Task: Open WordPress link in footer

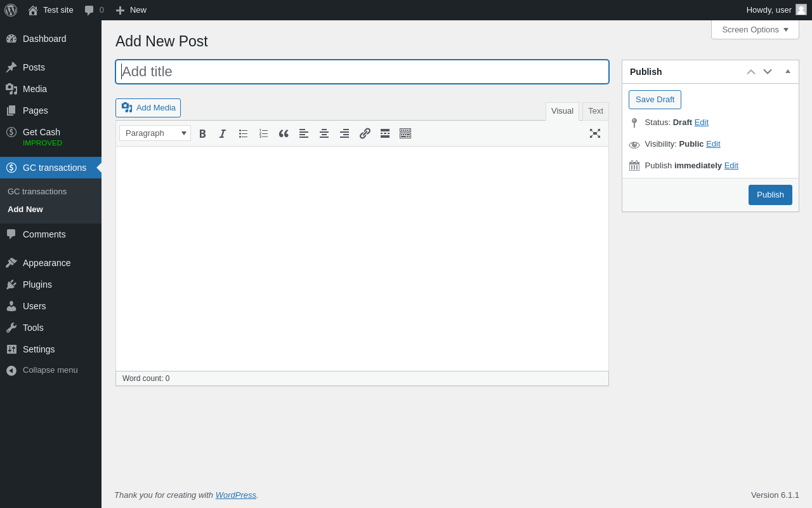Action: 236,495
